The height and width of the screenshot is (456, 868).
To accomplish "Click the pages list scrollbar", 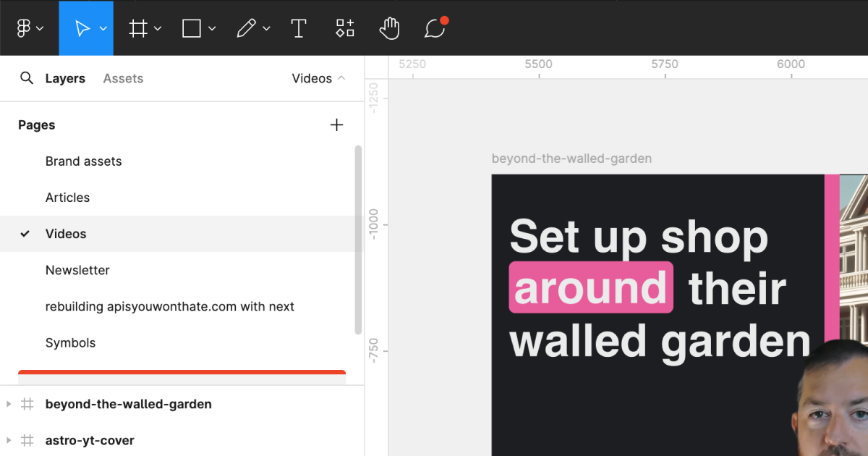I will tap(357, 239).
